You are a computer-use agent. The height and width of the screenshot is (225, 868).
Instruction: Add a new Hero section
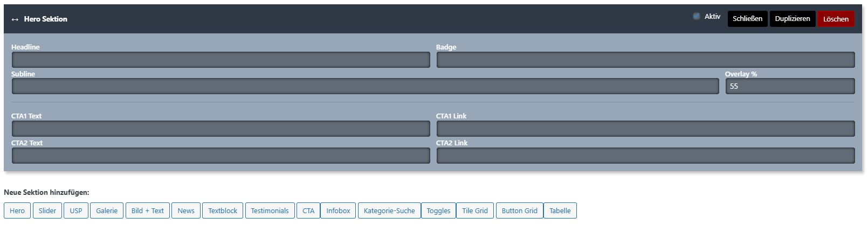[x=17, y=210]
